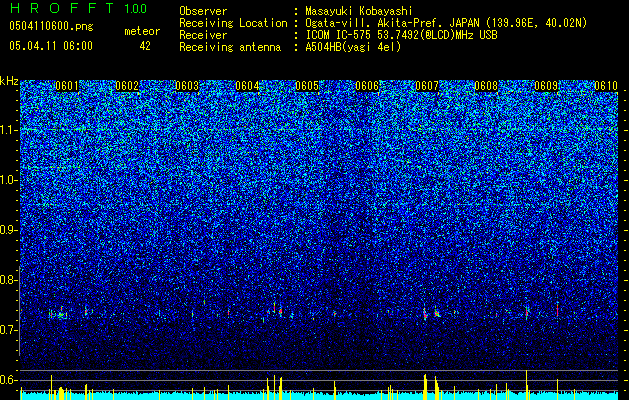Image resolution: width=629 pixels, height=400 pixels.
Task: Click the Receiver label
Action: click(203, 35)
